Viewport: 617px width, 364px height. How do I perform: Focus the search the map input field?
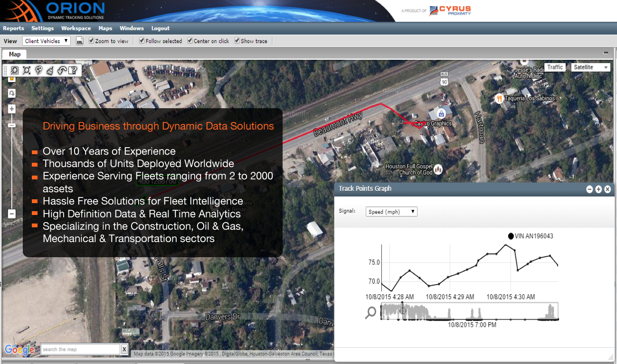click(80, 349)
